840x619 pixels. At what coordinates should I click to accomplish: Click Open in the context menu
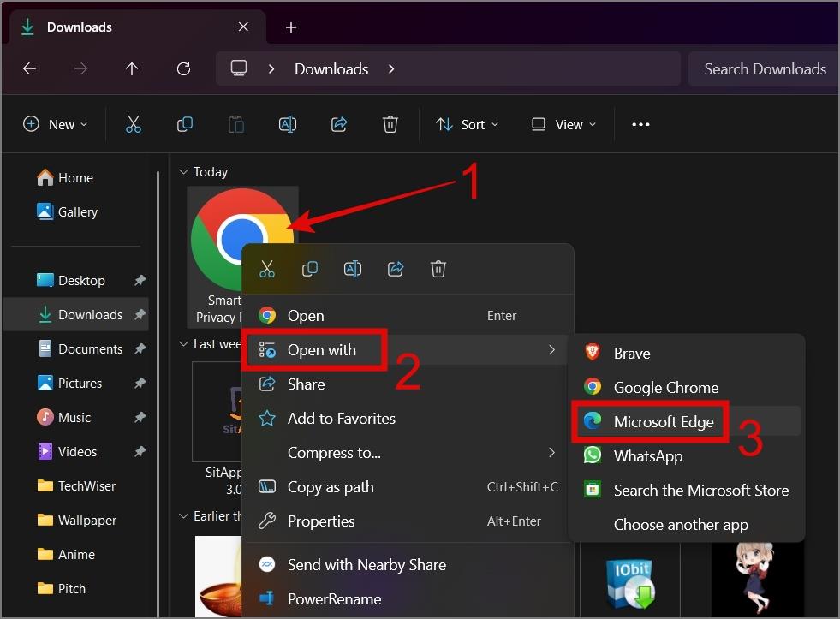click(408, 315)
